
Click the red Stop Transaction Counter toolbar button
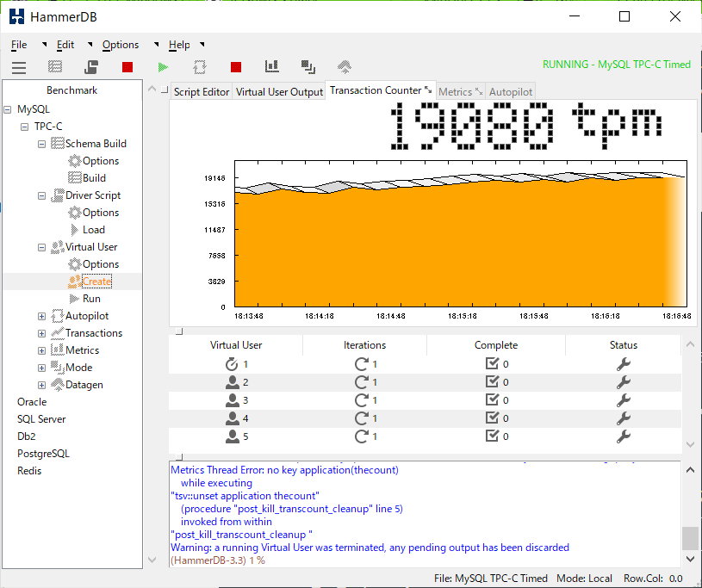236,67
